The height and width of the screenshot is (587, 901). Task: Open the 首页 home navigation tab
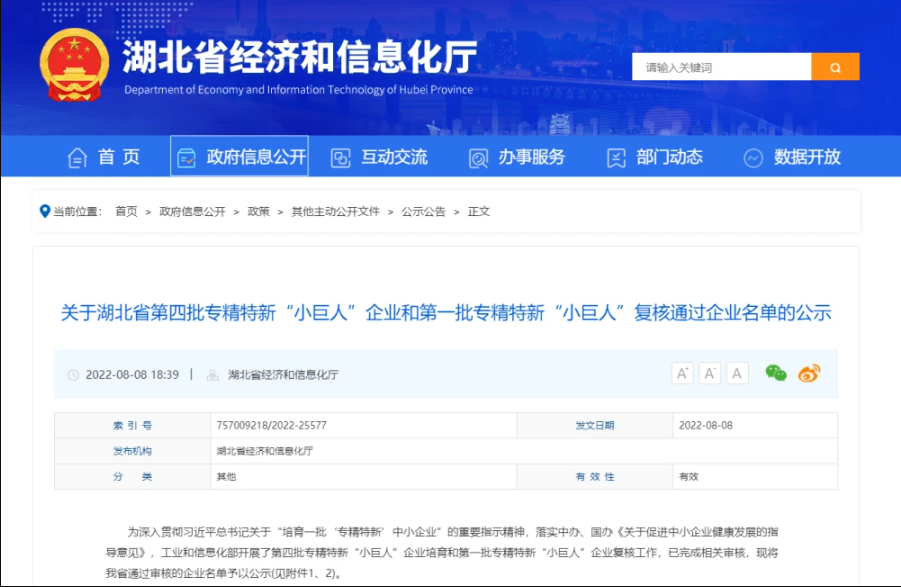pyautogui.click(x=104, y=157)
